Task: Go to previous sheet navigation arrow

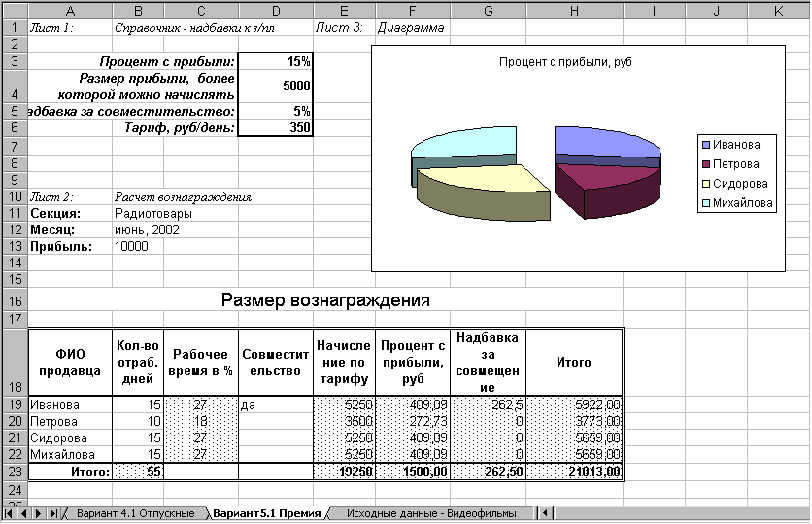Action: [x=23, y=513]
